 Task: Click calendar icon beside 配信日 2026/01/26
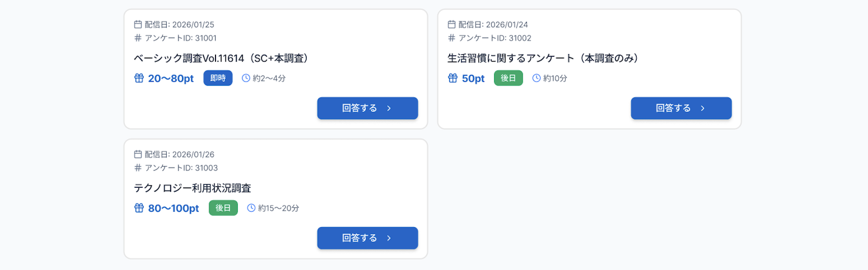pos(138,155)
